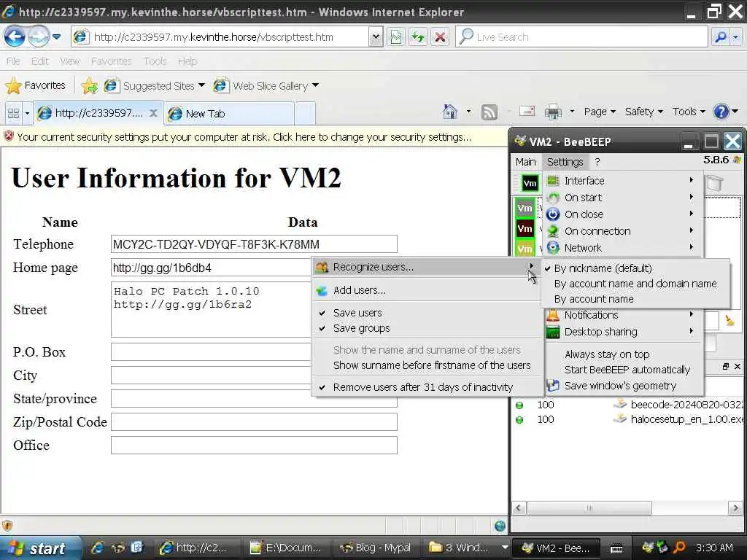Switch to the New Tab tab
This screenshot has width=747, height=560.
click(x=229, y=113)
